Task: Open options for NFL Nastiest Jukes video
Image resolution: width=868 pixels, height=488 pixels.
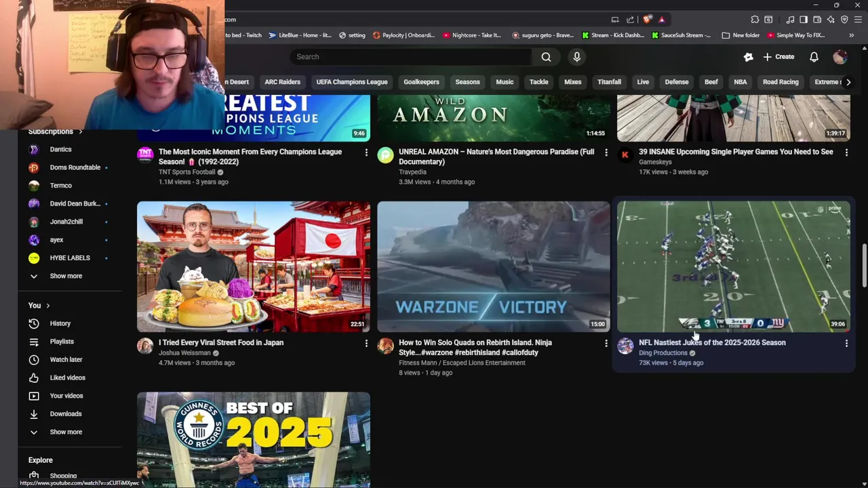Action: coord(846,344)
